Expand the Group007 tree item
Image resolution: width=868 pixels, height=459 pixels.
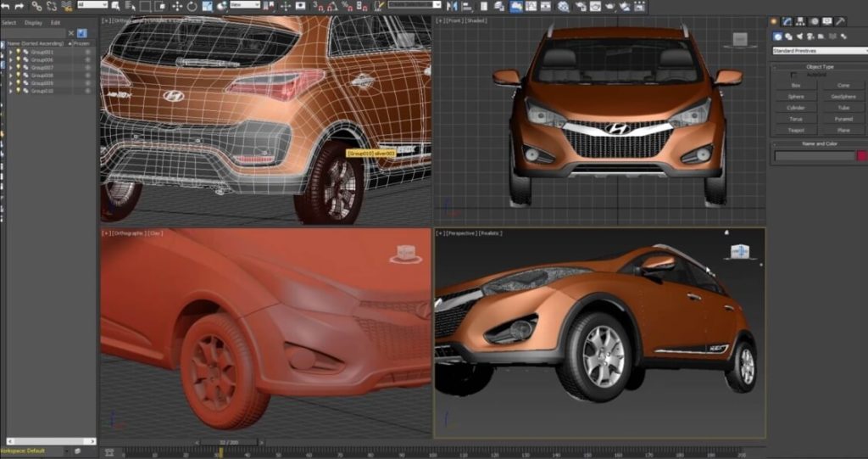[x=10, y=67]
